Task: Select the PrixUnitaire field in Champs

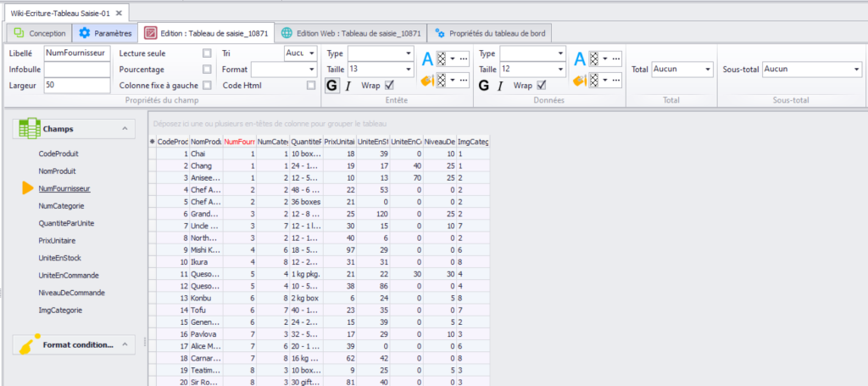Action: coord(57,241)
